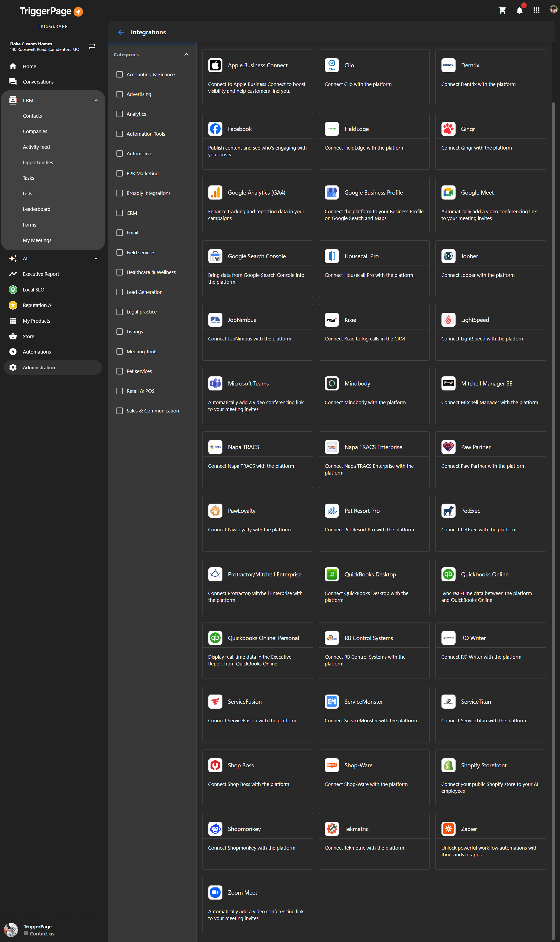Select Administration in the sidebar
560x942 pixels.
coord(53,368)
